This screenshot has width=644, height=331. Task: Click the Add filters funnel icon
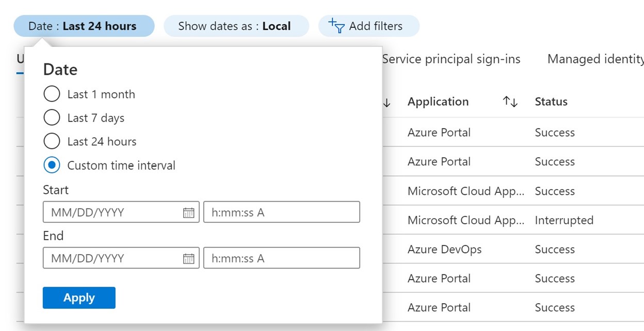336,26
